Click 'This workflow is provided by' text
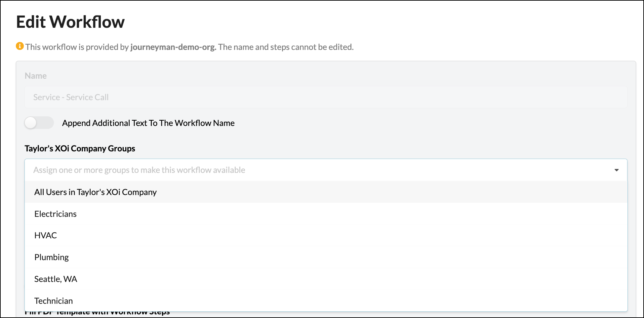Screen dimensions: 644x318 [77, 47]
